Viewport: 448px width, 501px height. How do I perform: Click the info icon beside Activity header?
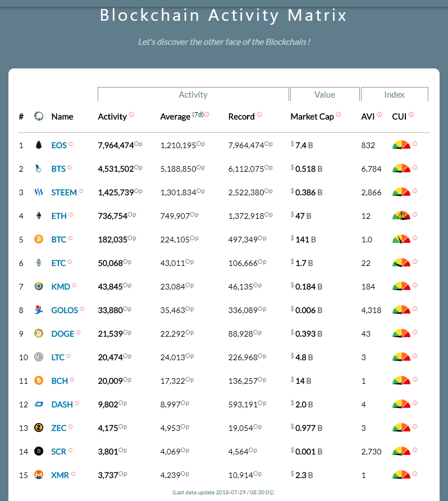pos(131,114)
